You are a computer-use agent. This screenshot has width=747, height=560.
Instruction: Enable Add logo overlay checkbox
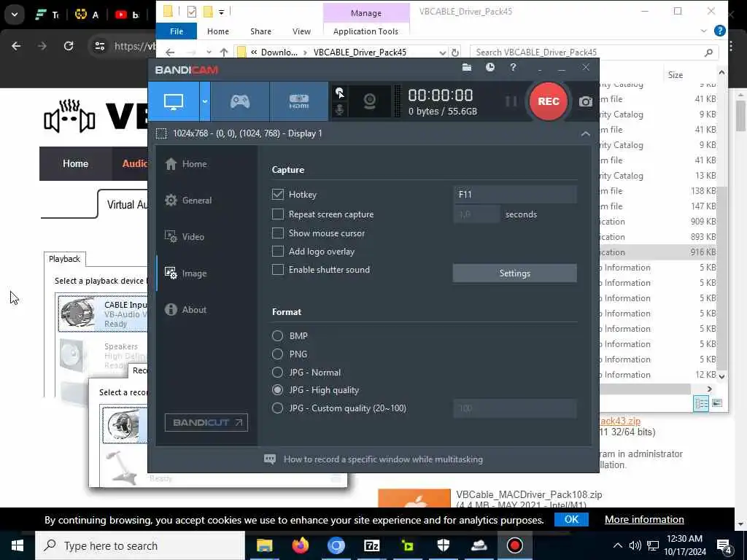tap(278, 252)
